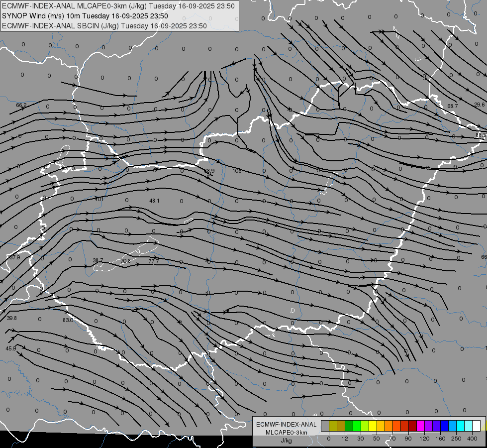Click the 30 tick label on the legend scale
The image size is (487, 448).
click(x=361, y=439)
